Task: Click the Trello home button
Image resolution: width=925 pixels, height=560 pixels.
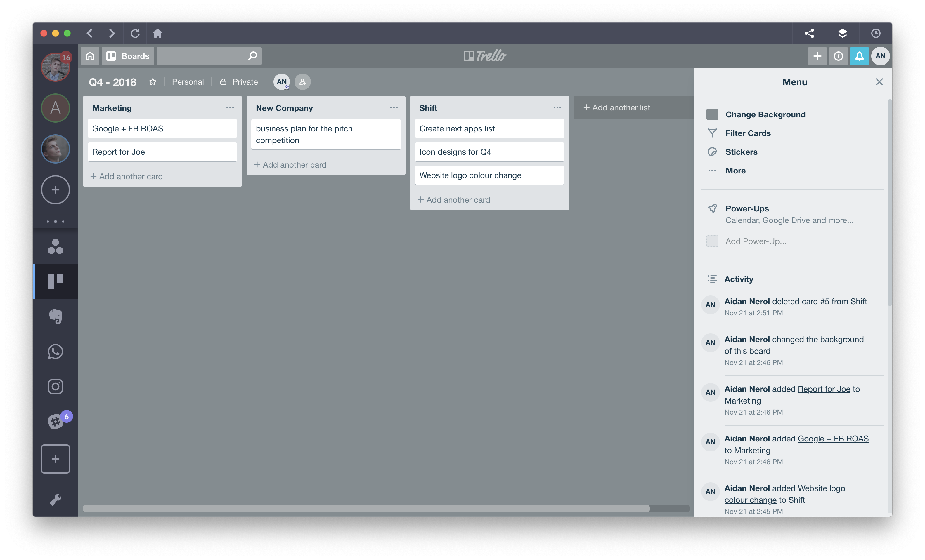Action: coord(90,56)
